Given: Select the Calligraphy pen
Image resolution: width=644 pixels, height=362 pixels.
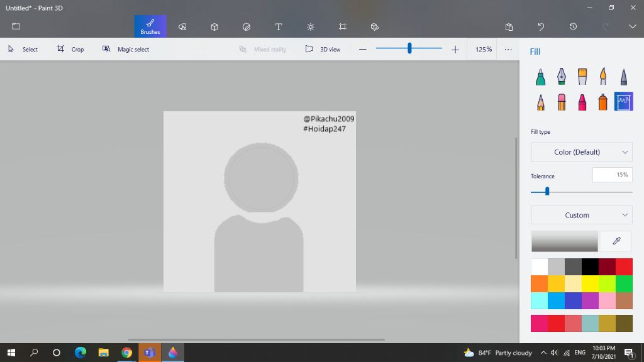Looking at the screenshot, I should (561, 75).
